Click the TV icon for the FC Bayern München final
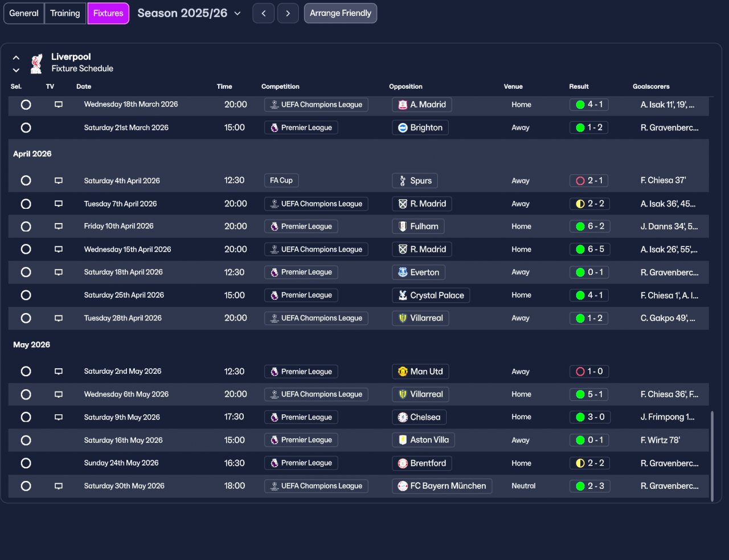This screenshot has height=560, width=729. pos(58,486)
